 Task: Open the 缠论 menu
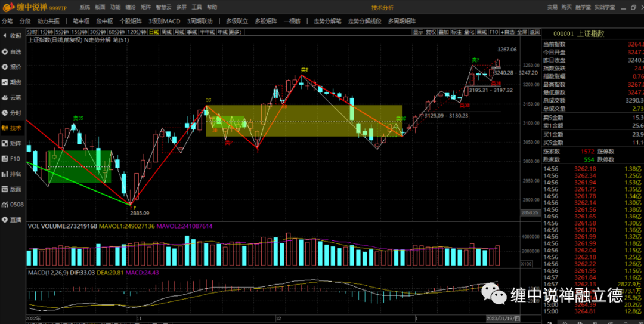click(131, 7)
